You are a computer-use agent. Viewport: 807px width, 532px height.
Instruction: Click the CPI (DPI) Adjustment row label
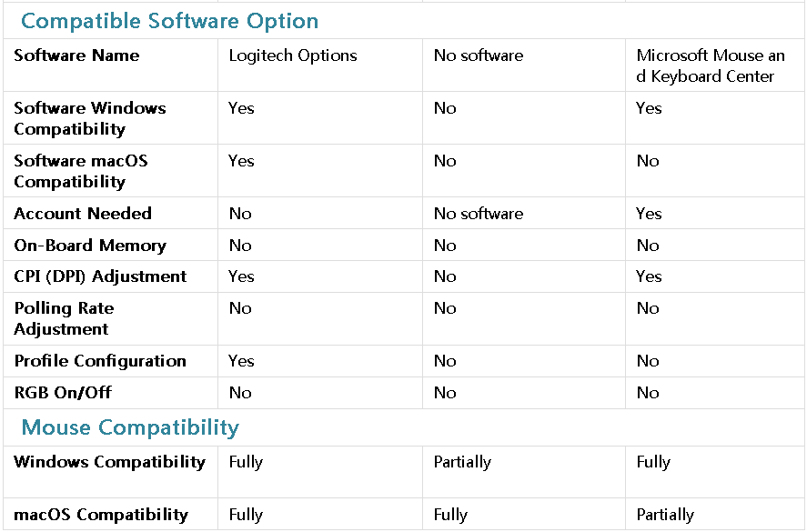[100, 276]
